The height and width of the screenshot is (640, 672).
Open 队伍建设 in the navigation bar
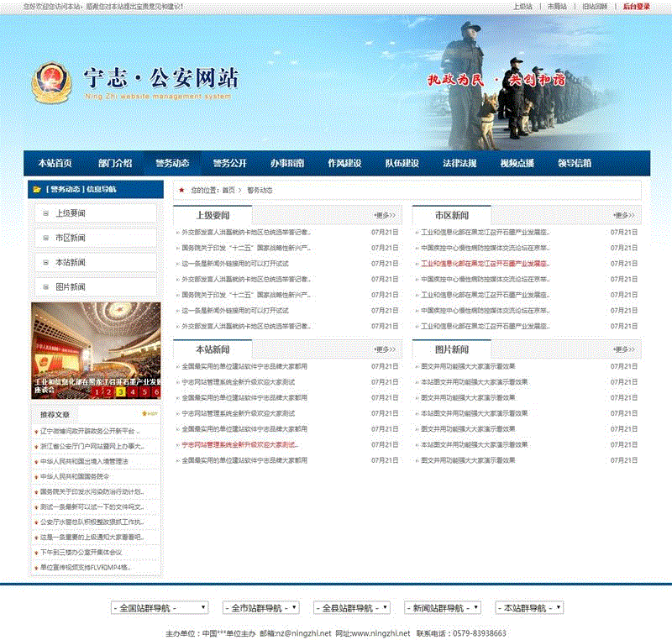pyautogui.click(x=402, y=163)
